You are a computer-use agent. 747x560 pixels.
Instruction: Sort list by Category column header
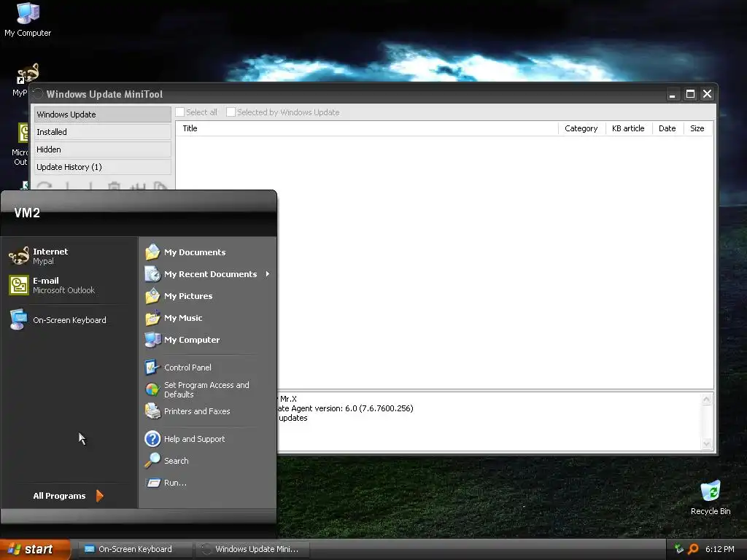coord(581,128)
